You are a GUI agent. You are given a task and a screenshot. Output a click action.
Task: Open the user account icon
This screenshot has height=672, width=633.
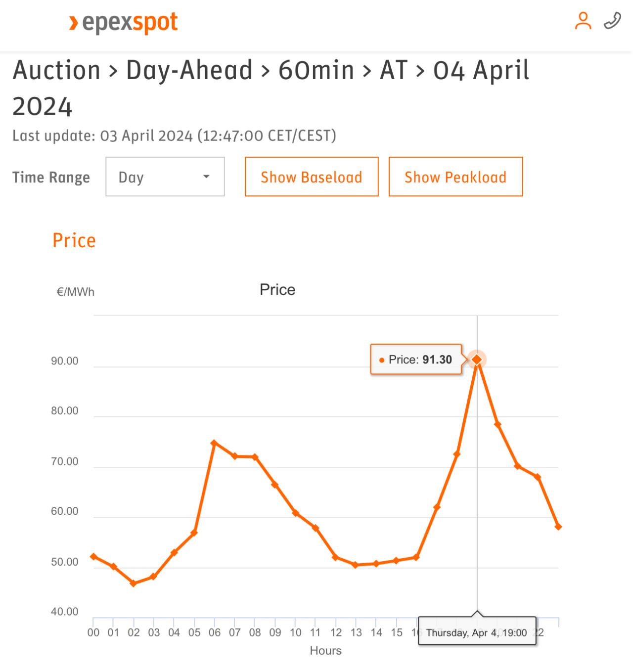(583, 21)
